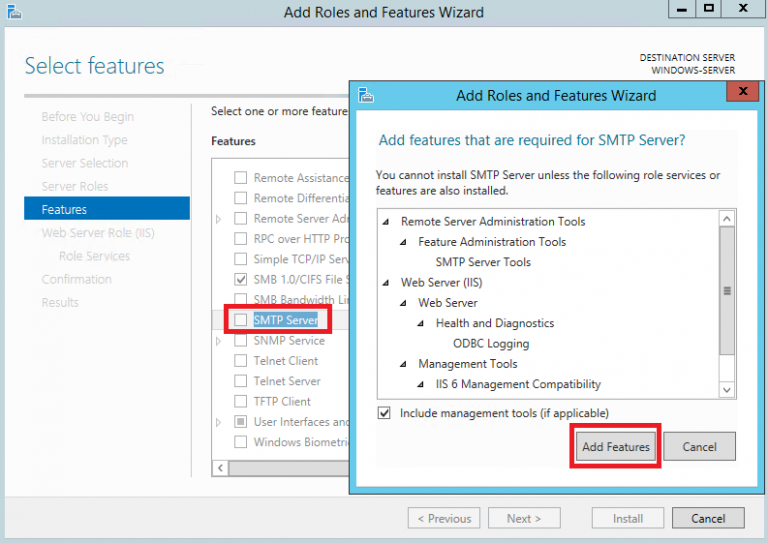
Task: Click the scroll down arrow in dialog list
Action: (x=727, y=390)
